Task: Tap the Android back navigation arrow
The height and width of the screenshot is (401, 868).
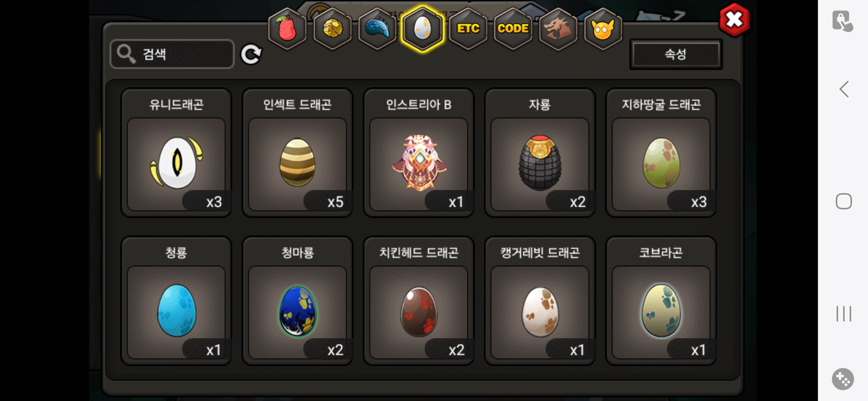Action: 844,89
